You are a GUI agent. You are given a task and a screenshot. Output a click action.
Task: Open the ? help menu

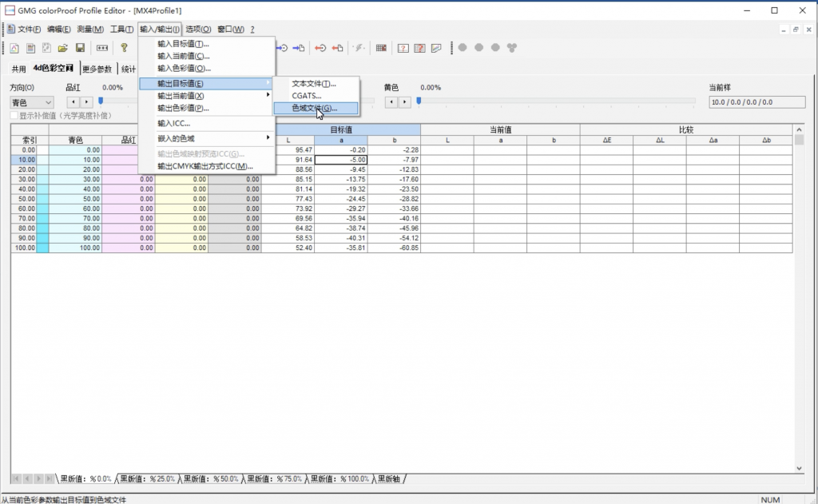252,30
